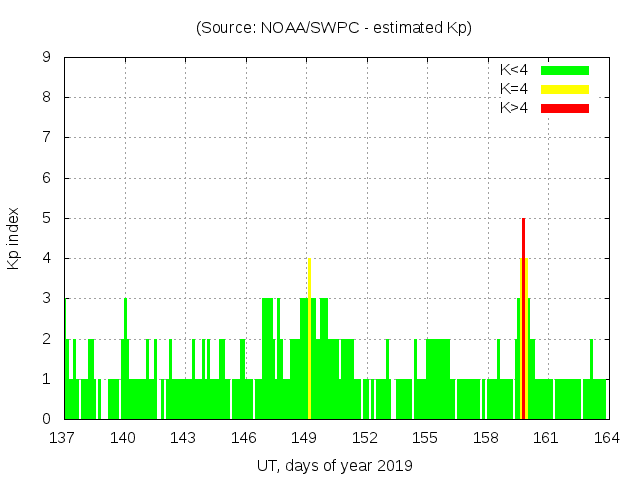
Task: Click the x-axis tick label 164
Action: coord(606,438)
